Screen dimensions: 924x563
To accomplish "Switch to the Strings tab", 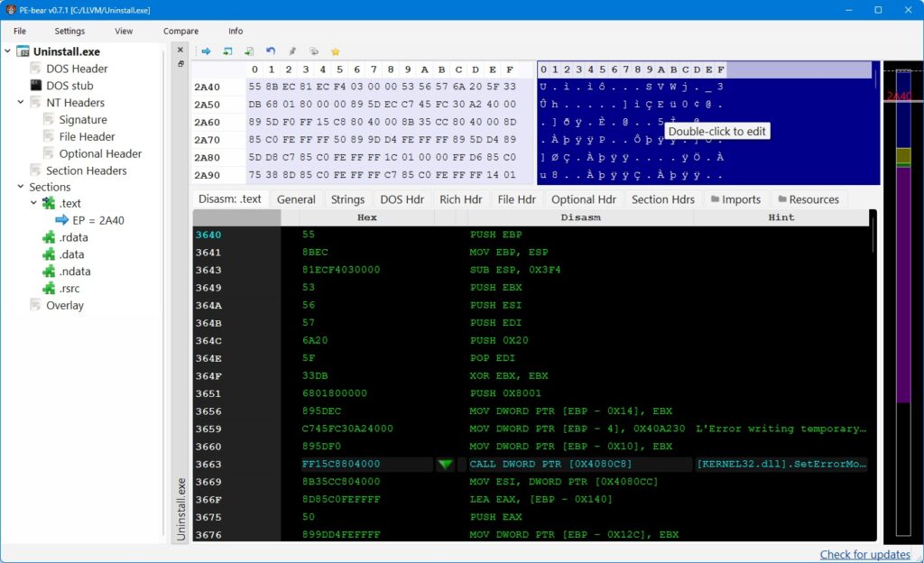I will pos(347,199).
